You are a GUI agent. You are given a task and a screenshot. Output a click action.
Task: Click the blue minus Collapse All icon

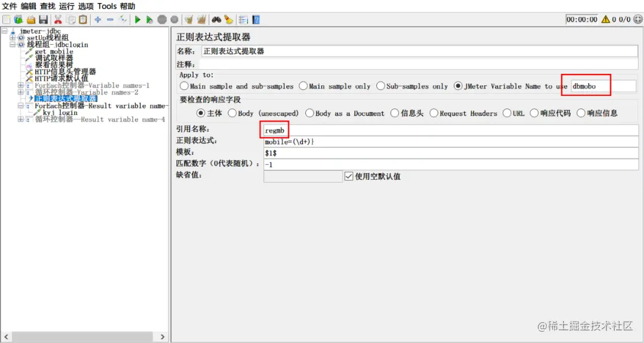pyautogui.click(x=110, y=19)
